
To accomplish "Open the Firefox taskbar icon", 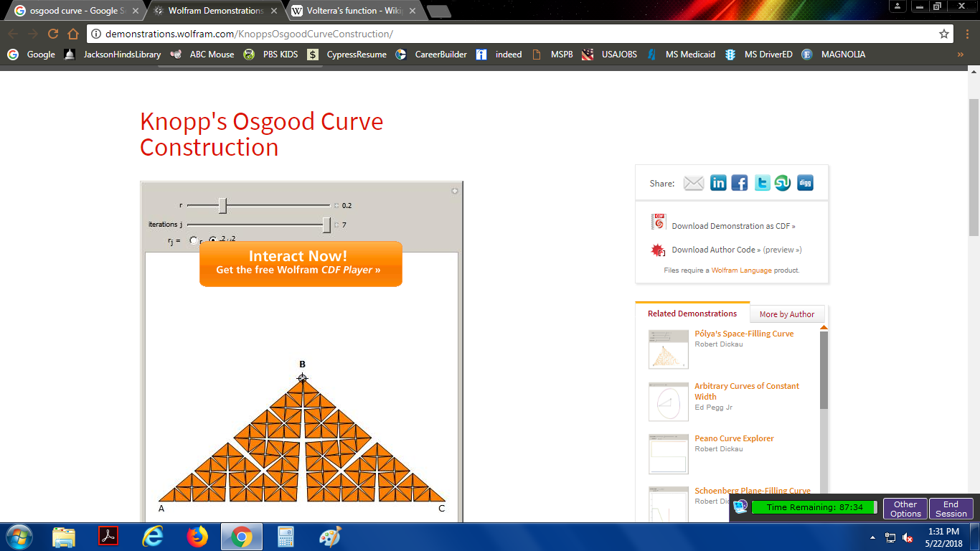I will (x=197, y=537).
